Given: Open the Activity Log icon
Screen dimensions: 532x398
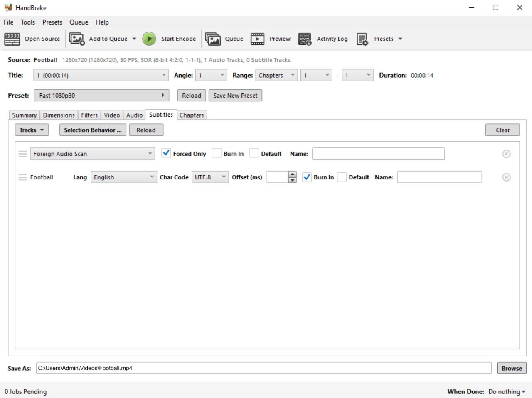Looking at the screenshot, I should click(305, 39).
